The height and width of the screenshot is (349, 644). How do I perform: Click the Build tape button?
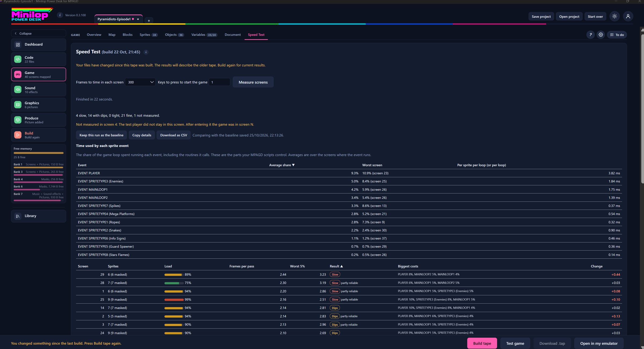482,343
